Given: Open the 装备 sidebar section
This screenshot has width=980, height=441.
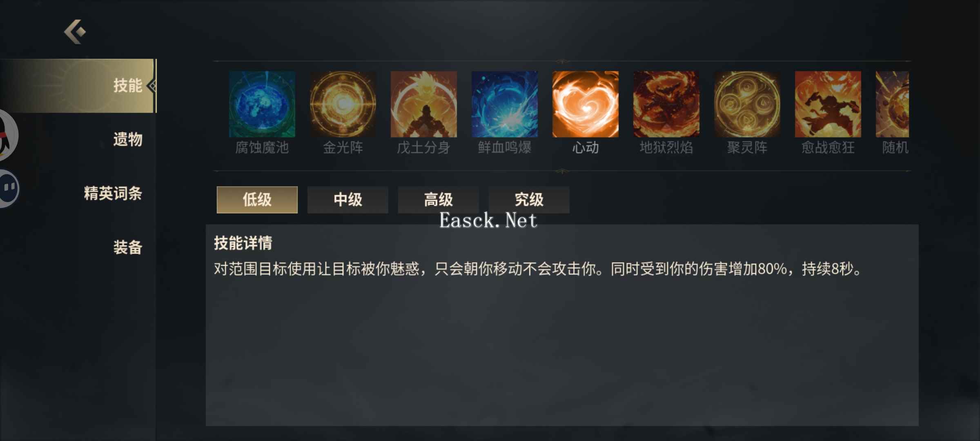Looking at the screenshot, I should [128, 247].
